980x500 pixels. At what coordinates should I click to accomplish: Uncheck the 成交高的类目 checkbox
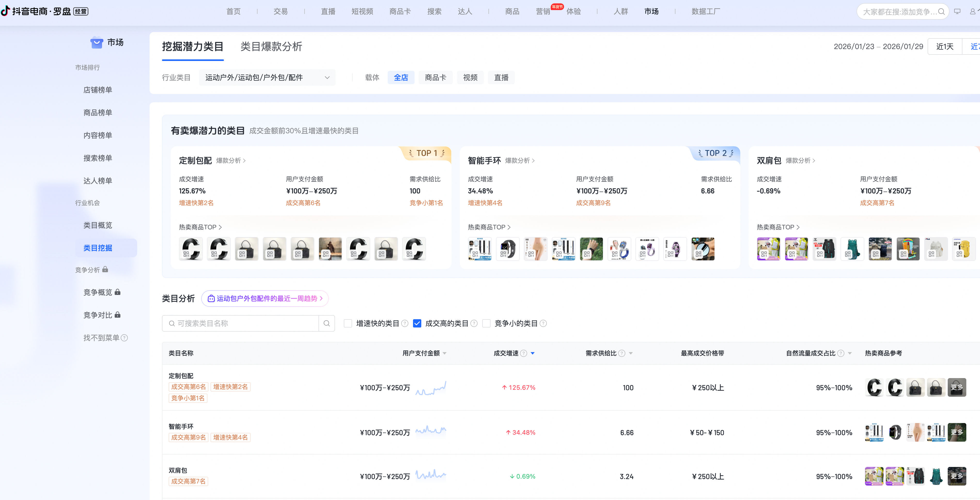pos(417,323)
